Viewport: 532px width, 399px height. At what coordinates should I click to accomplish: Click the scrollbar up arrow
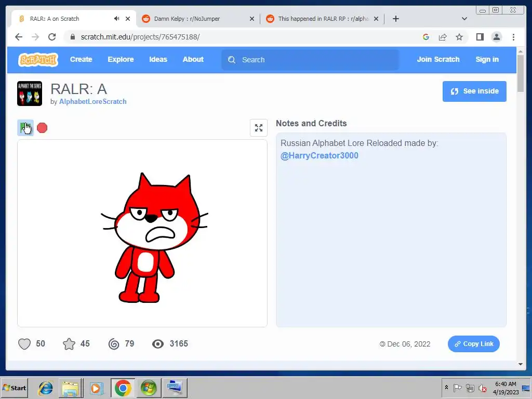point(521,51)
